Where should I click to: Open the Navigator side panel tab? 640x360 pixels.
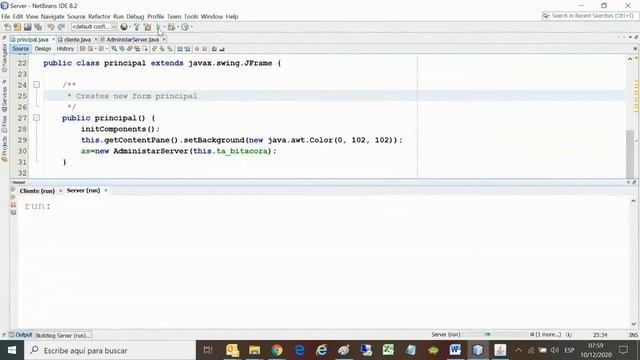tap(4, 57)
